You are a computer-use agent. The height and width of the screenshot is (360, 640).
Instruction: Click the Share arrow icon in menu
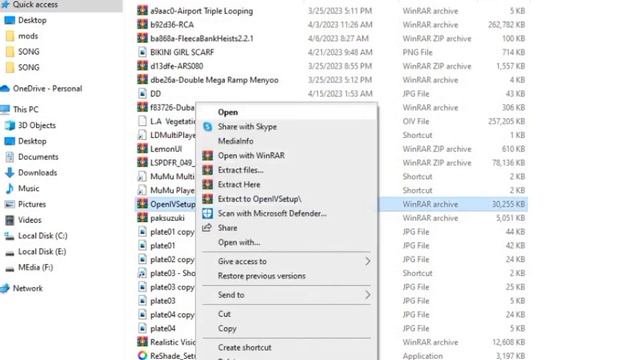click(x=207, y=228)
